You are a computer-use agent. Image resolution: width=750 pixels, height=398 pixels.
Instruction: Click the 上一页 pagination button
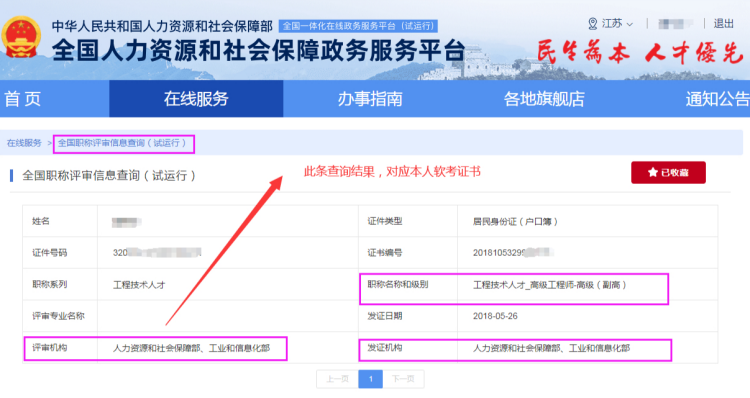tap(338, 379)
